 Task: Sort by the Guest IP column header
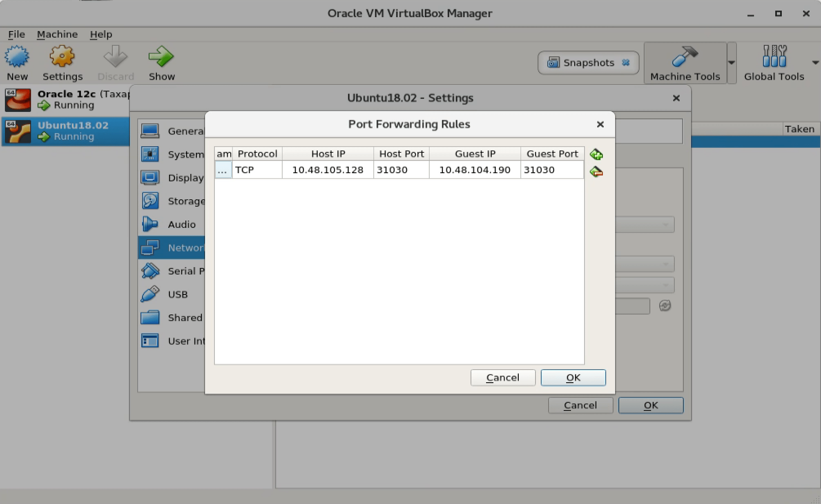(x=475, y=154)
